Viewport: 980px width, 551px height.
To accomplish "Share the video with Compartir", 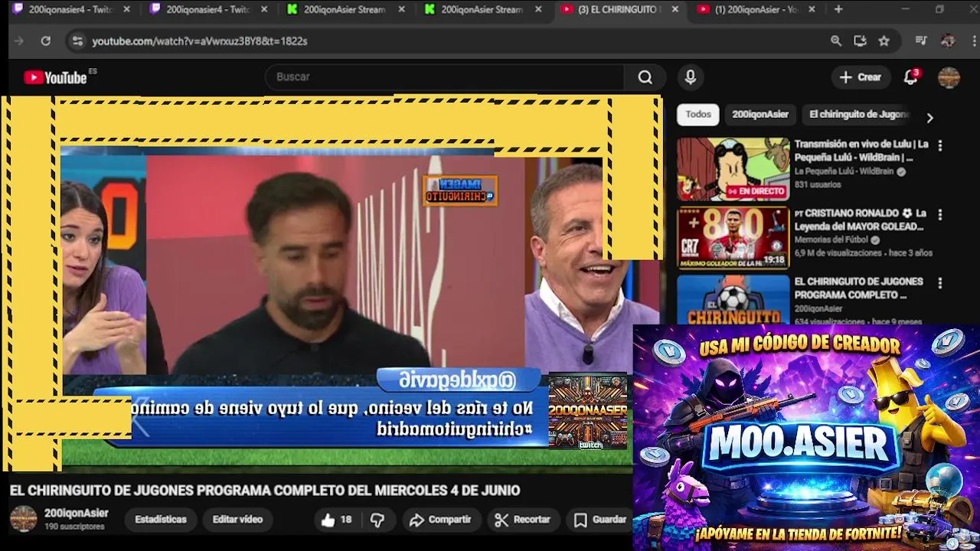I will tap(440, 520).
